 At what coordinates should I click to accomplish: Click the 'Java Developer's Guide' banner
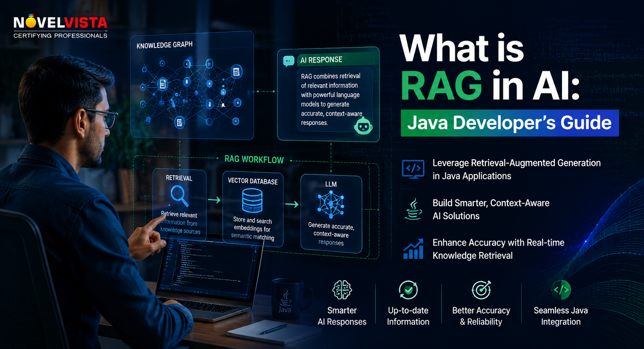[510, 123]
